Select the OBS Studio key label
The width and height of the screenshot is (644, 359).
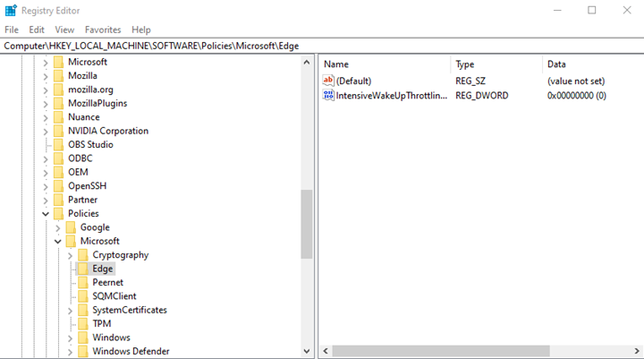pyautogui.click(x=90, y=145)
